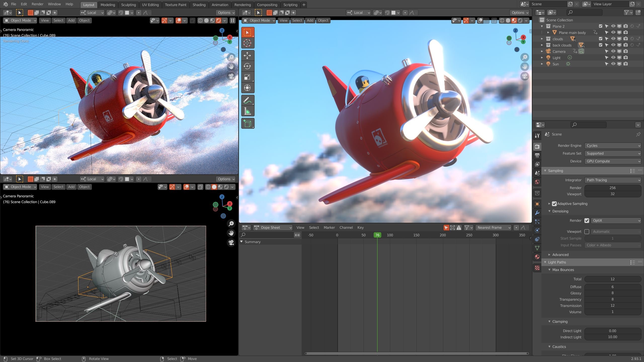Click the Options button in the viewport header
The height and width of the screenshot is (362, 644).
[519, 13]
